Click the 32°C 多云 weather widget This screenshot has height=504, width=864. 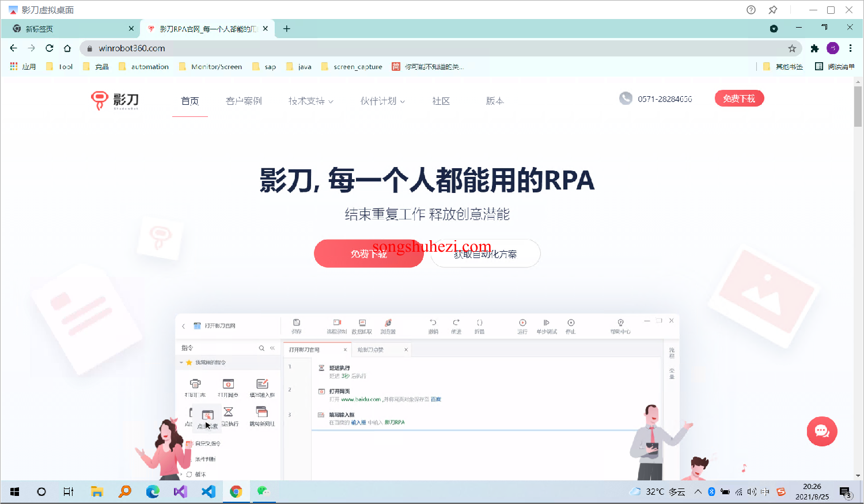(x=657, y=492)
